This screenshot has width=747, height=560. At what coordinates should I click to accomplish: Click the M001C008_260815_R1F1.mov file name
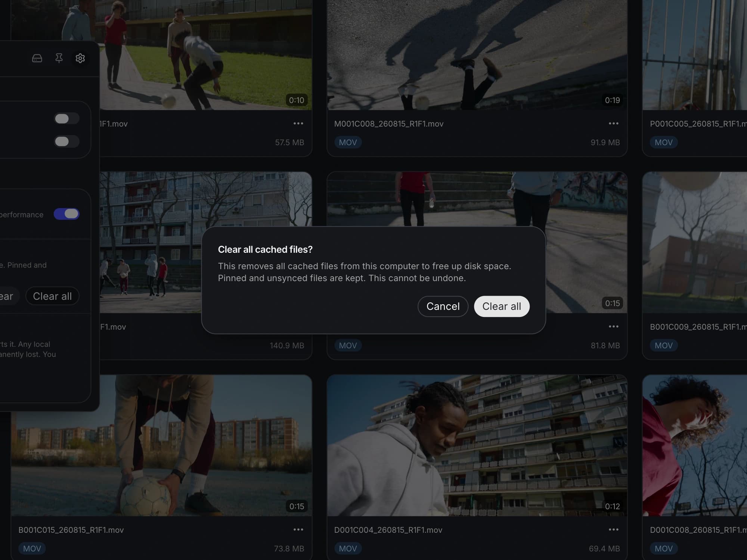click(389, 124)
